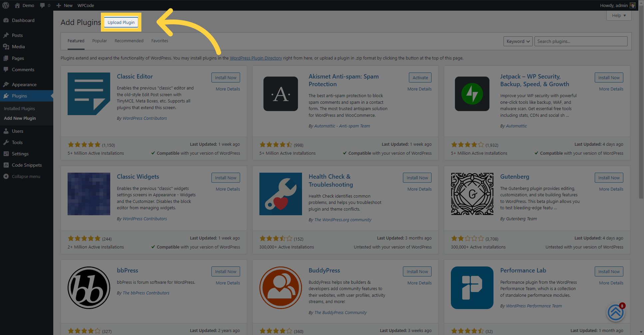Screen dimensions: 644x335
Task: Click the Dashboard gauge icon in sidebar
Action: (6, 20)
